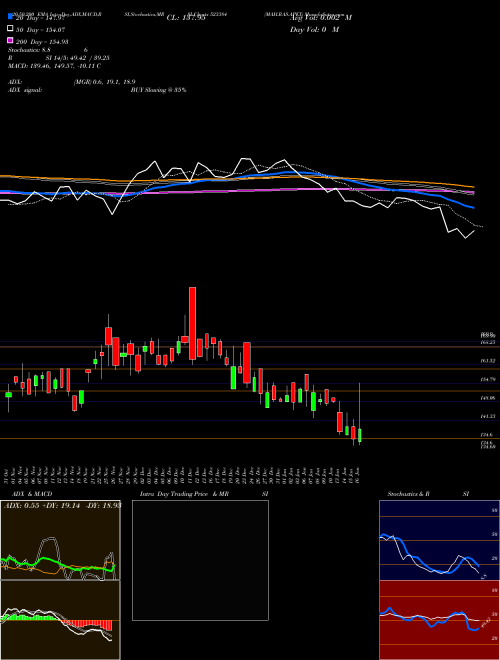Click the blue Stochastics panel chart
This screenshot has height=660, width=500.
(439, 540)
